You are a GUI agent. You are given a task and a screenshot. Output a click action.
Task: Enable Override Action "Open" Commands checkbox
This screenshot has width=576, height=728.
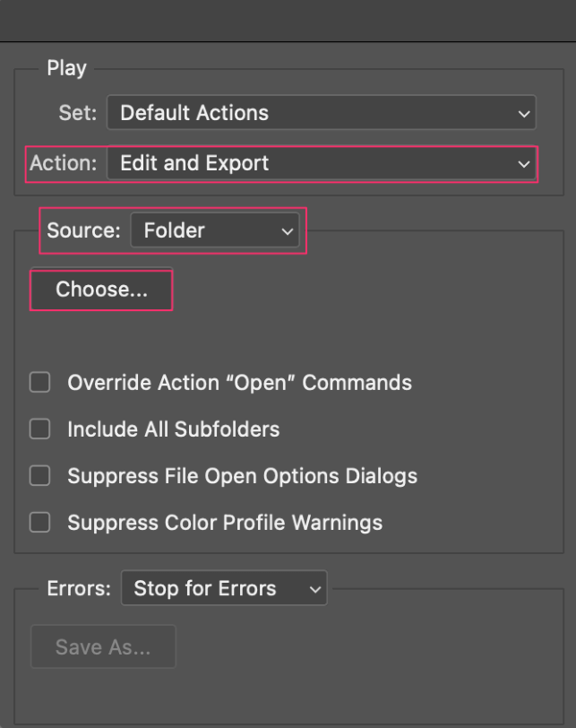[40, 383]
